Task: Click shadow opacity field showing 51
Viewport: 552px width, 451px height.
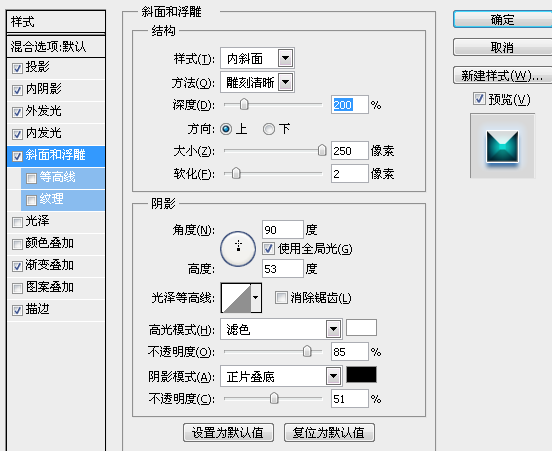Action: pyautogui.click(x=350, y=399)
